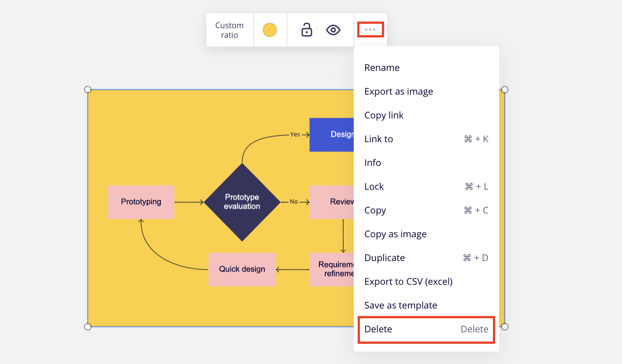
Task: Choose Copy as image
Action: click(x=395, y=234)
